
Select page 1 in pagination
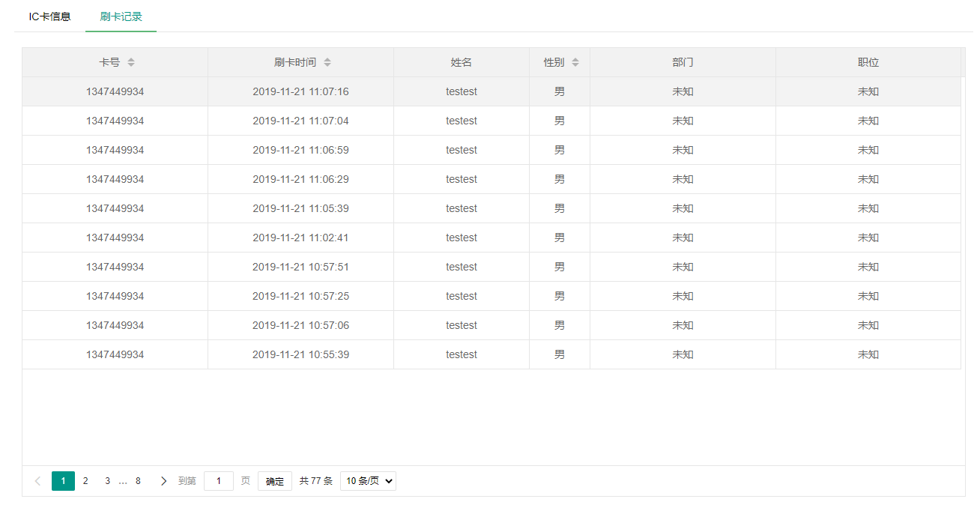[63, 481]
